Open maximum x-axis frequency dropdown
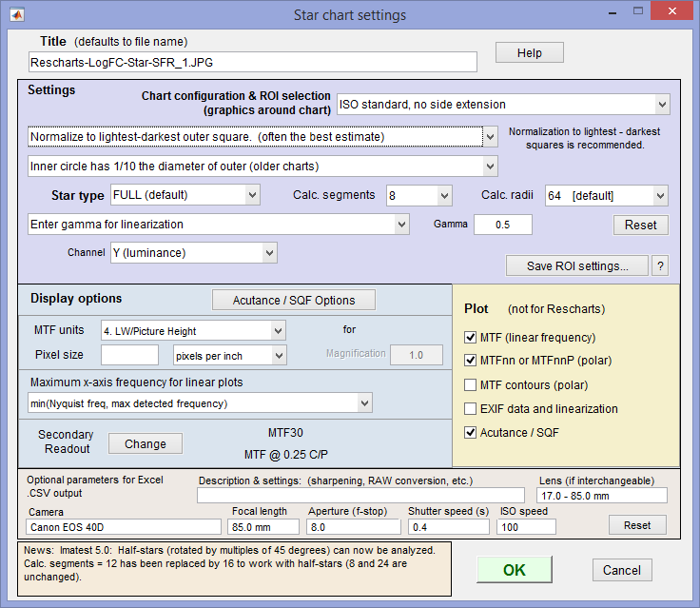Screen dimensions: 700x608 click(x=200, y=403)
